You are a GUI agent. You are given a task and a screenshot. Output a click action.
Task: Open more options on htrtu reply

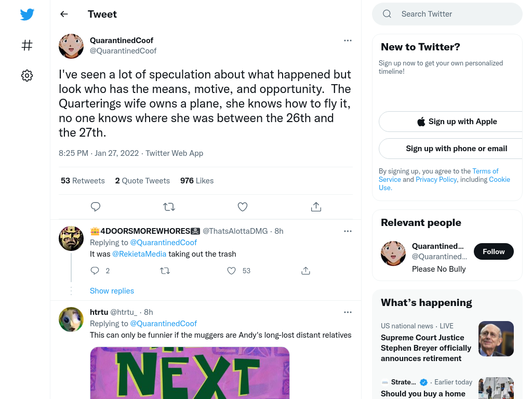pyautogui.click(x=348, y=312)
